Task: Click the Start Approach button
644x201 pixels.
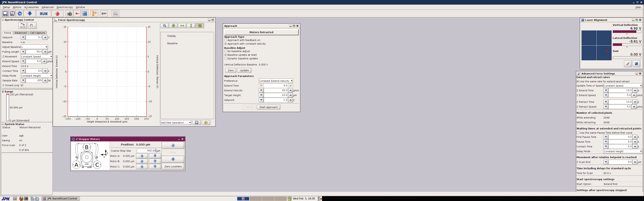Action: click(x=269, y=107)
